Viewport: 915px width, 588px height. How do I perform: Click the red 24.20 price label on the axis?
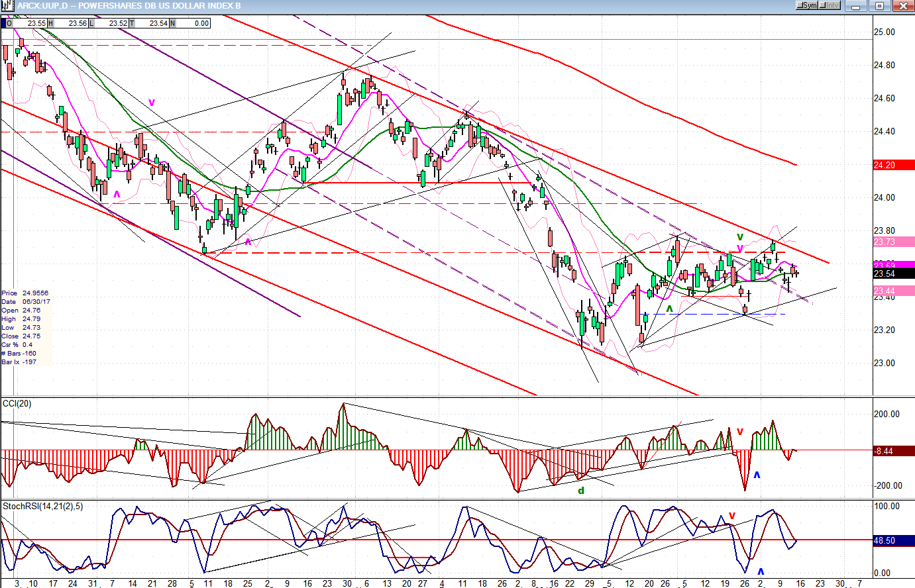[893, 165]
